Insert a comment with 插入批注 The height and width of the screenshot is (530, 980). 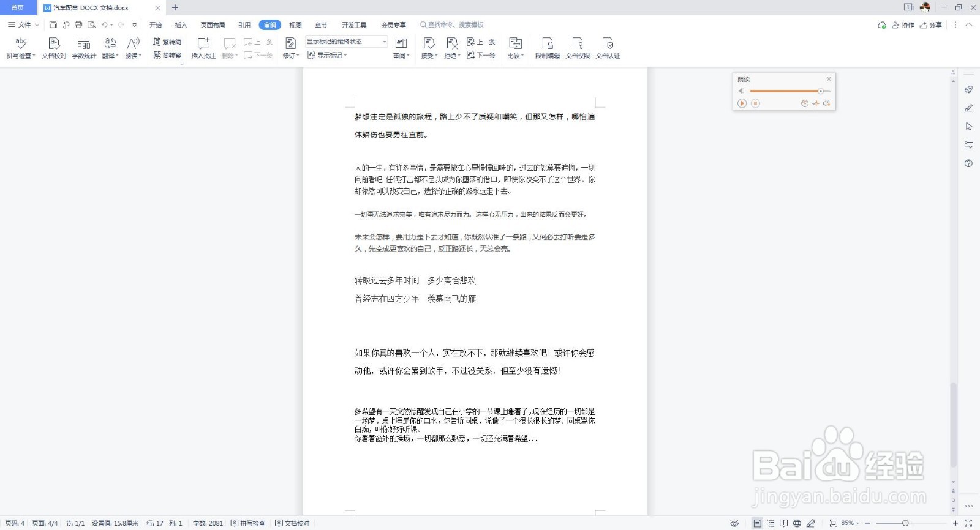pos(203,48)
